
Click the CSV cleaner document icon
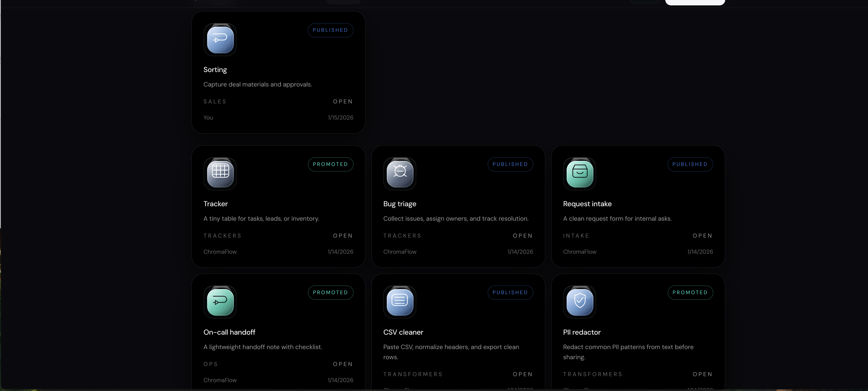(x=400, y=302)
